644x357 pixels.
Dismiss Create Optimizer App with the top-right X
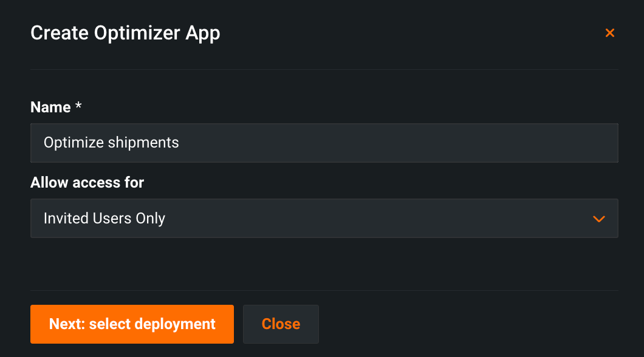coord(610,33)
